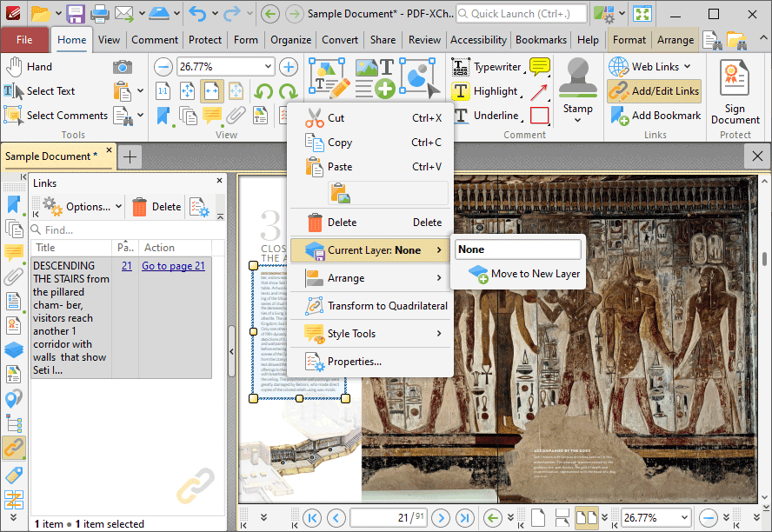Open the Links pane icon in sidebar
Viewport: 772px width, 532px height.
13,448
